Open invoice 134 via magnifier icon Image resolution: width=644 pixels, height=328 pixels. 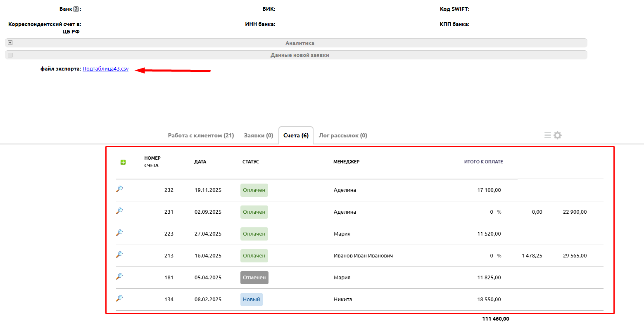(119, 298)
